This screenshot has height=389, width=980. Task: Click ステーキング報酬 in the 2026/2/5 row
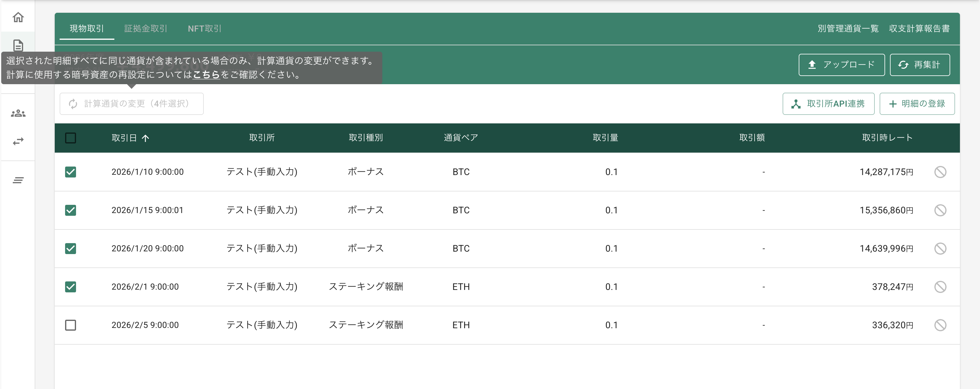tap(366, 325)
